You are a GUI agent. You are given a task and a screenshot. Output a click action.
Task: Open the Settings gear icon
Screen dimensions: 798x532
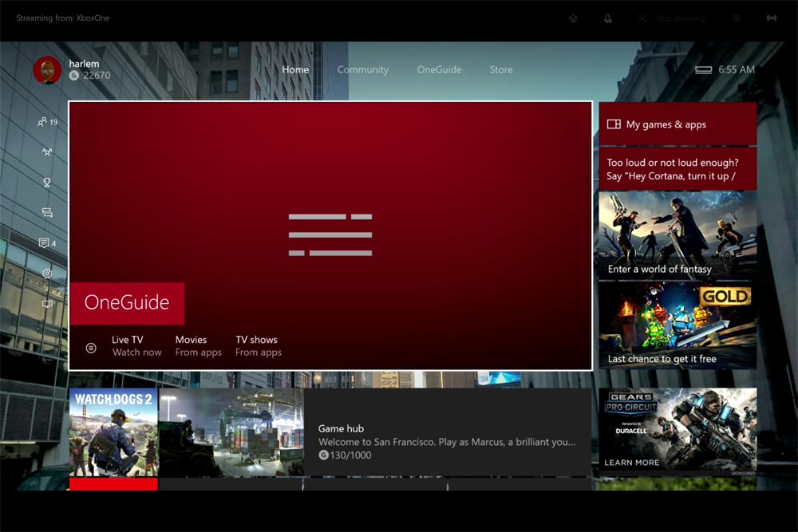coord(47,274)
